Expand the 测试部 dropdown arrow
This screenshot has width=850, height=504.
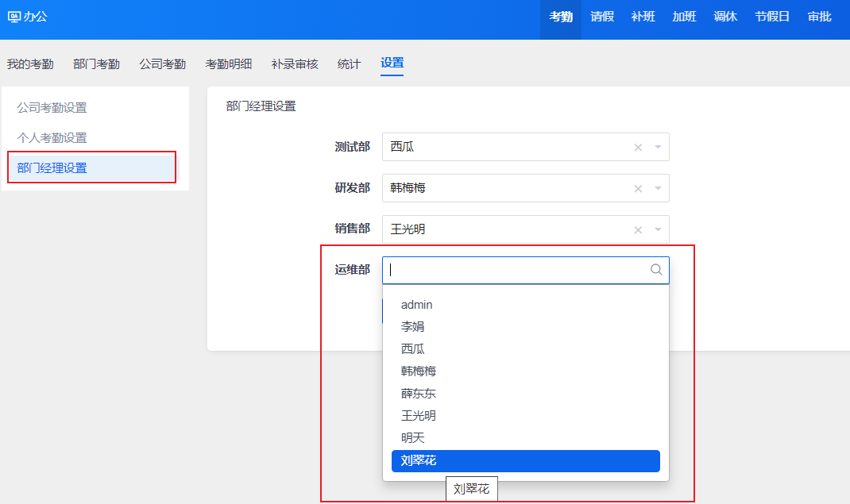658,147
